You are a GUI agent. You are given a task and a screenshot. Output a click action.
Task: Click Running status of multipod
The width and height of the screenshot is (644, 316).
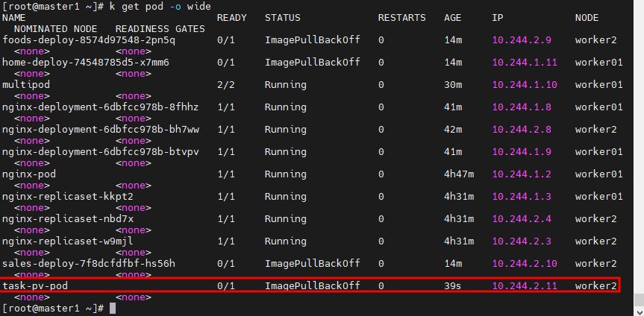pos(286,85)
